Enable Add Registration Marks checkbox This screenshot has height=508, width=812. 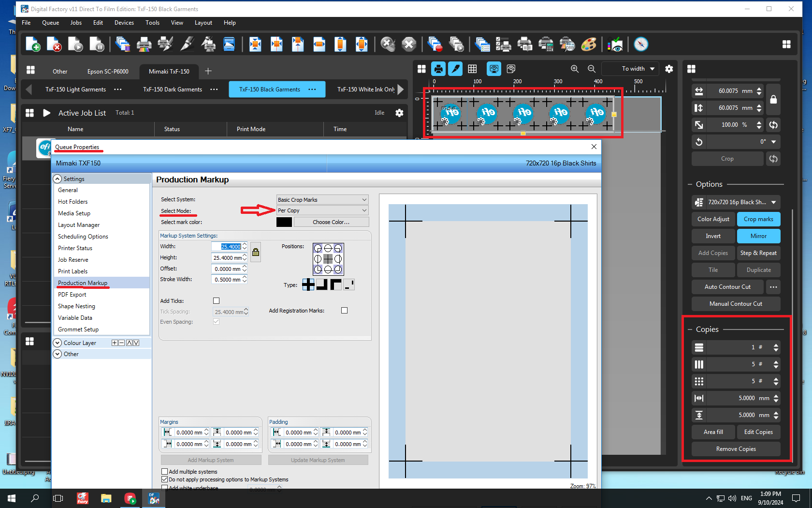pos(345,311)
